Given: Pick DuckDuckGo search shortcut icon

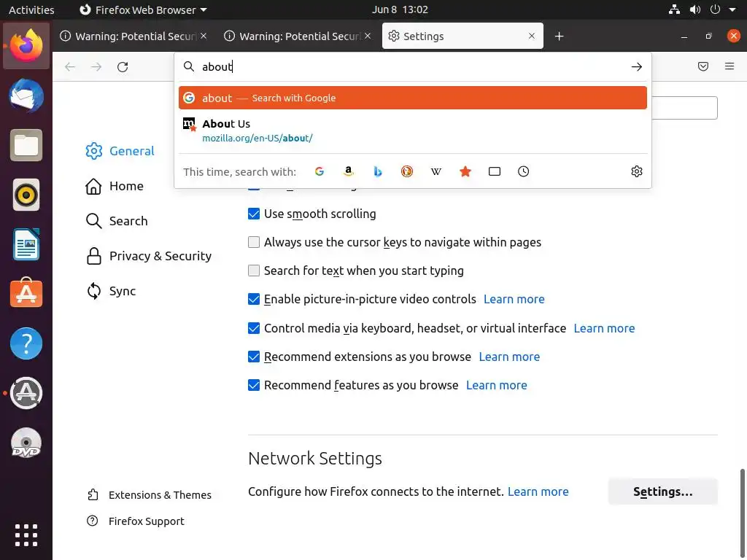Looking at the screenshot, I should (407, 171).
